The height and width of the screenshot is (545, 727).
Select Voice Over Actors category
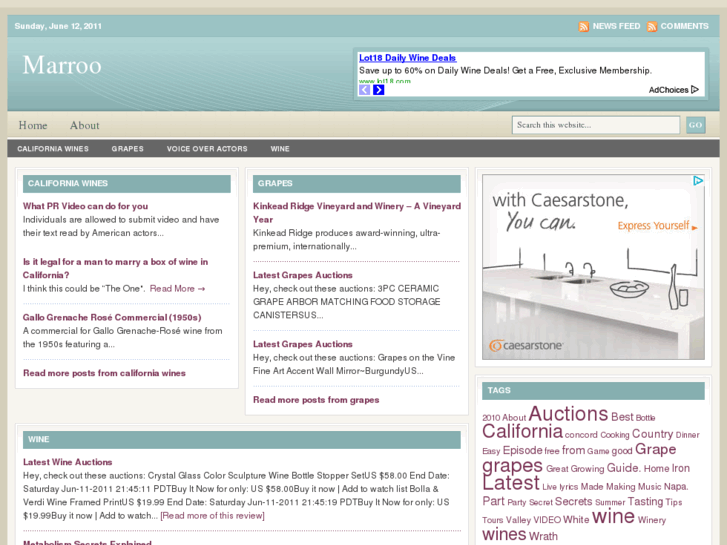point(207,149)
